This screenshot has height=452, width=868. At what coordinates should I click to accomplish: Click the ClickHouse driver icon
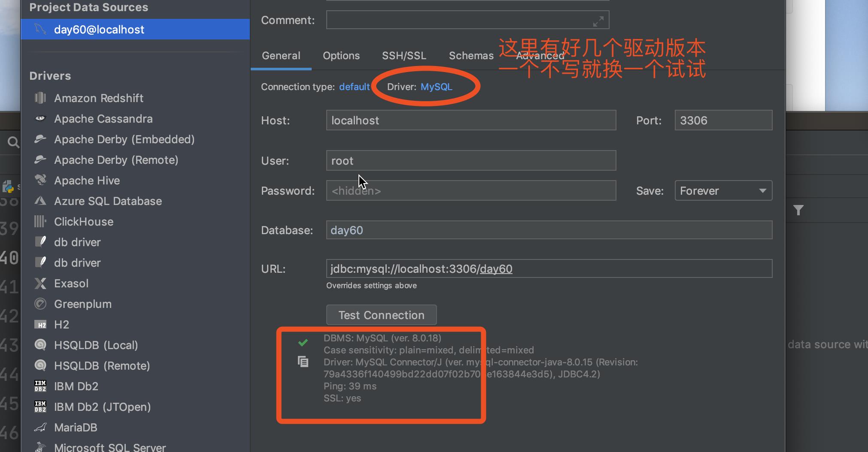40,222
